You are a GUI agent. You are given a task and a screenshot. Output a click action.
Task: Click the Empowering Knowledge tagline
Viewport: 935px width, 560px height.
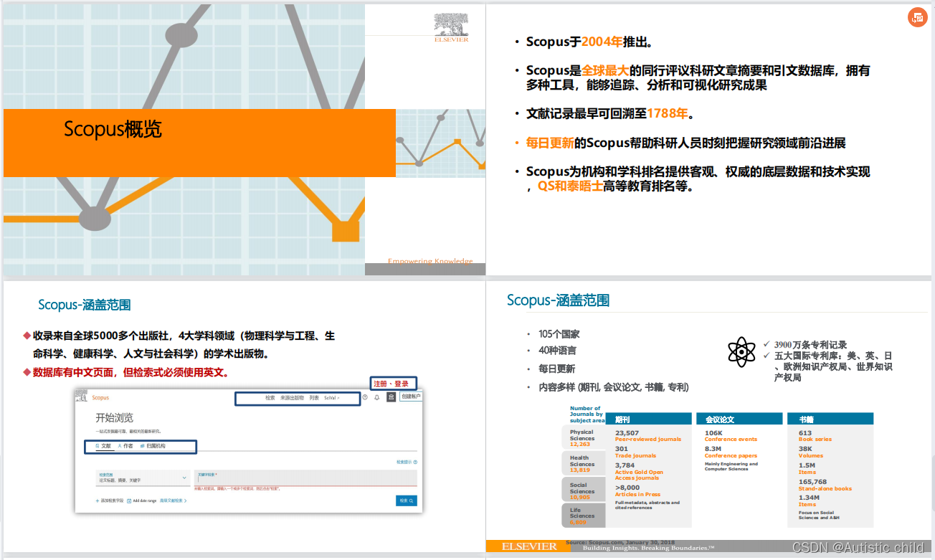(430, 261)
